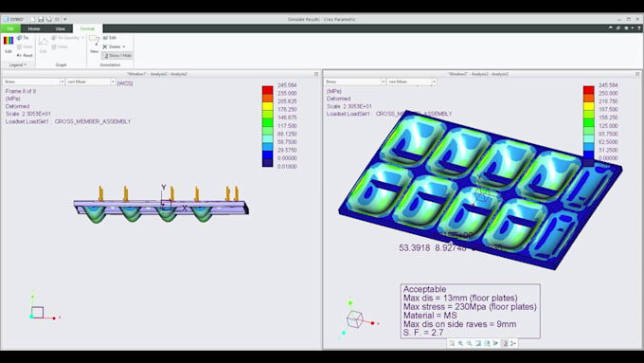The image size is (644, 363).
Task: Click the Save quick-access icon
Action: 41,19
